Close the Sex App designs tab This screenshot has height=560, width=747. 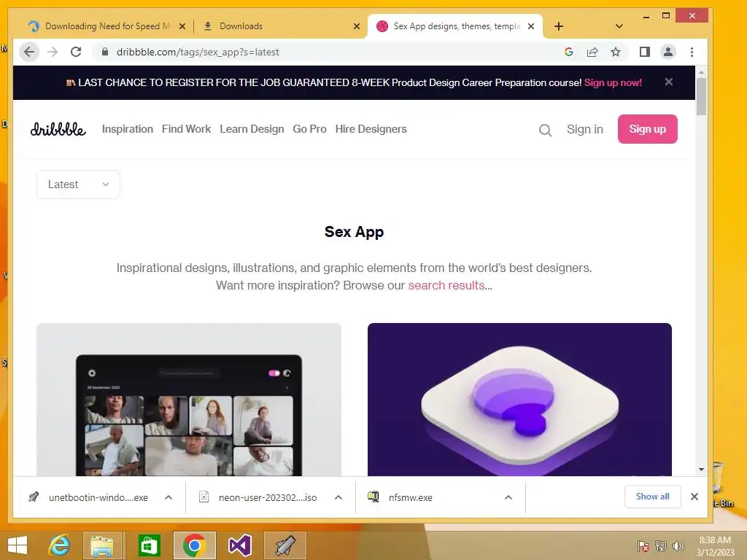pyautogui.click(x=531, y=26)
